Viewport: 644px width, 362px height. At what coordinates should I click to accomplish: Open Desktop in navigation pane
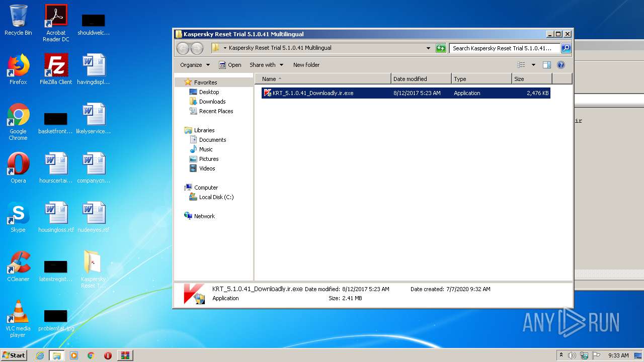[204, 92]
